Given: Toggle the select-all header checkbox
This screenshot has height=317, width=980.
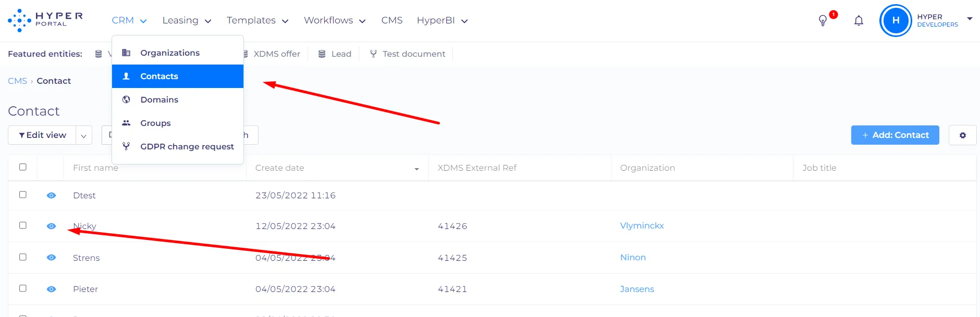Looking at the screenshot, I should click(23, 167).
